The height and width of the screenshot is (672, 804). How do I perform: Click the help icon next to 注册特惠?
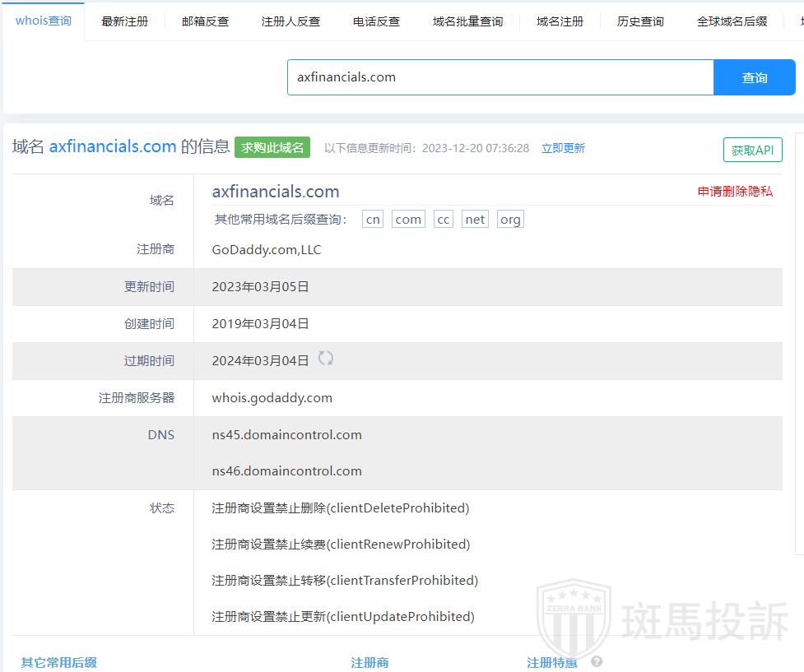597,661
